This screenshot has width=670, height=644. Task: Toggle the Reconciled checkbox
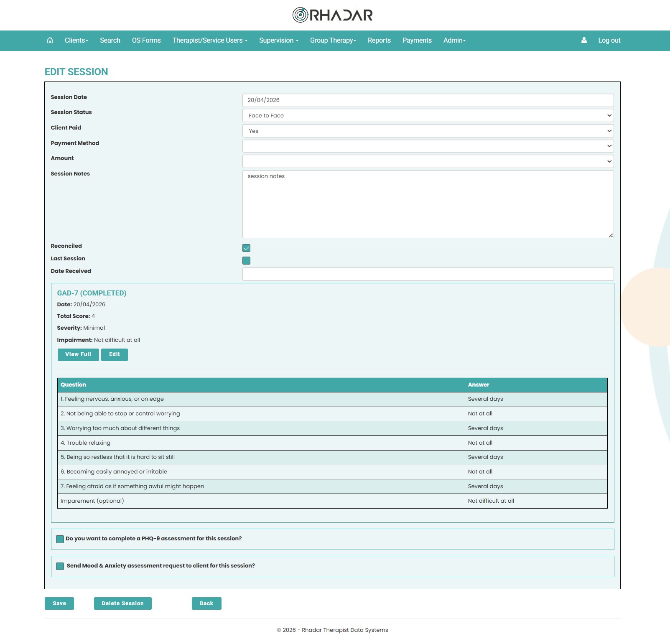coord(247,248)
